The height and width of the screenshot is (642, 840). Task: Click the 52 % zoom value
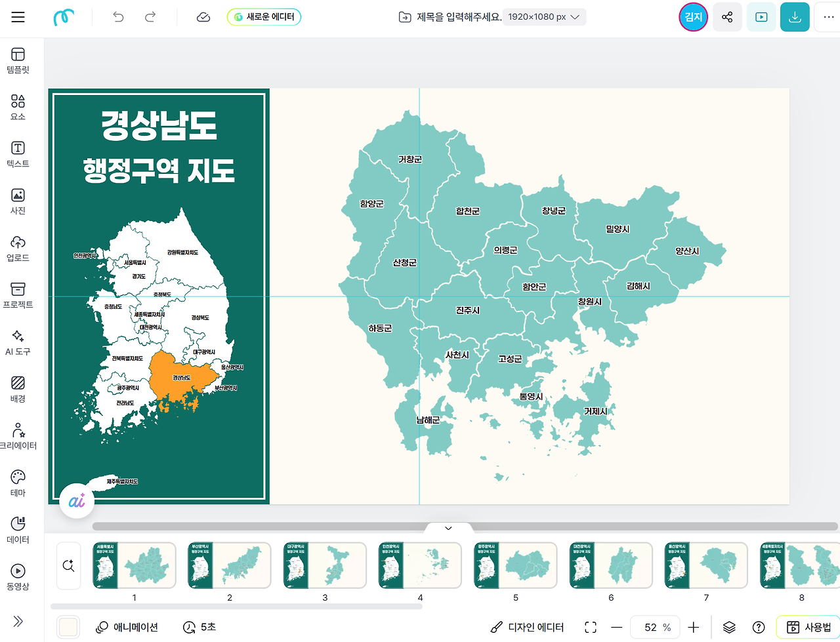(x=655, y=628)
